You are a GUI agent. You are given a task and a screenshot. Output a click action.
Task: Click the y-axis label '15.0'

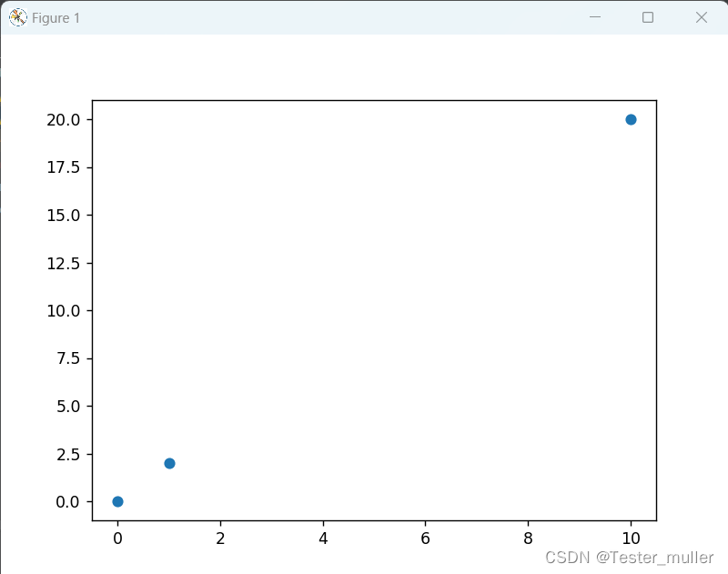coord(63,216)
